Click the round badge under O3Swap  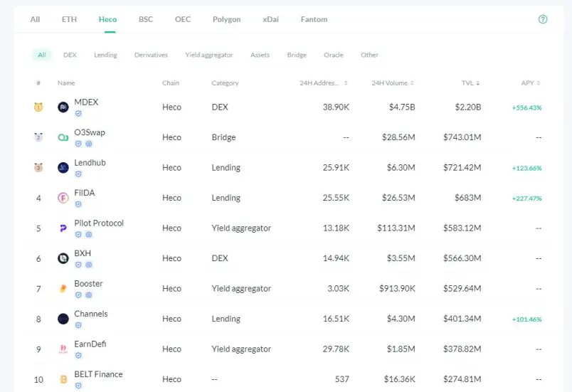click(89, 144)
